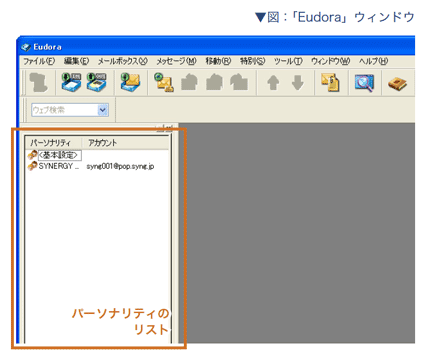430x362 pixels.
Task: Click the Delete message toolbar icon
Action: click(x=38, y=82)
